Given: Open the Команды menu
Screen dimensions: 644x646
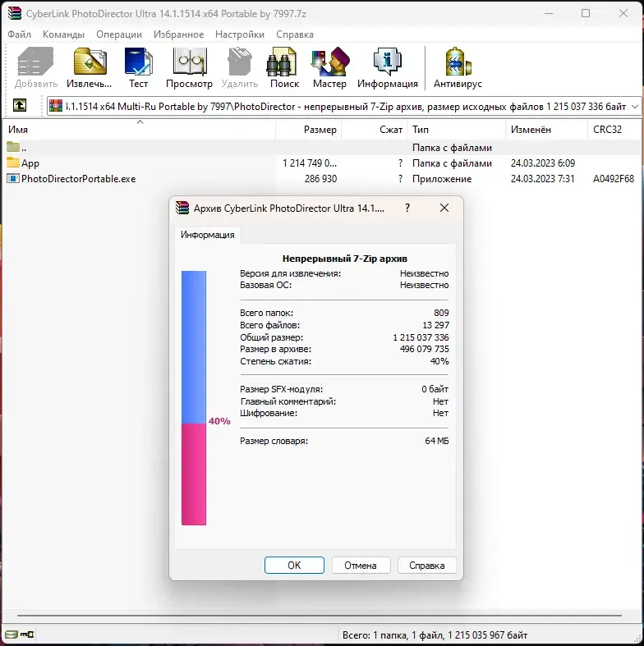Looking at the screenshot, I should (x=63, y=34).
